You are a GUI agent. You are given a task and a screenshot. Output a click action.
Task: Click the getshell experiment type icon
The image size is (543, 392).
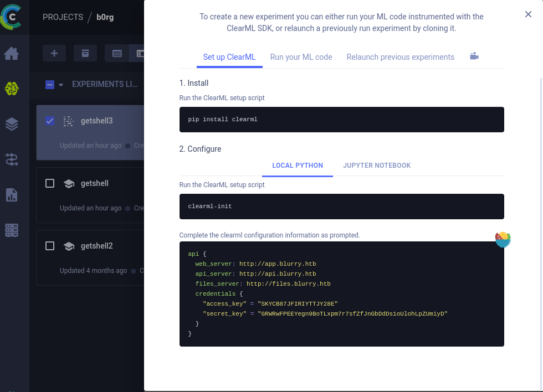coord(69,184)
